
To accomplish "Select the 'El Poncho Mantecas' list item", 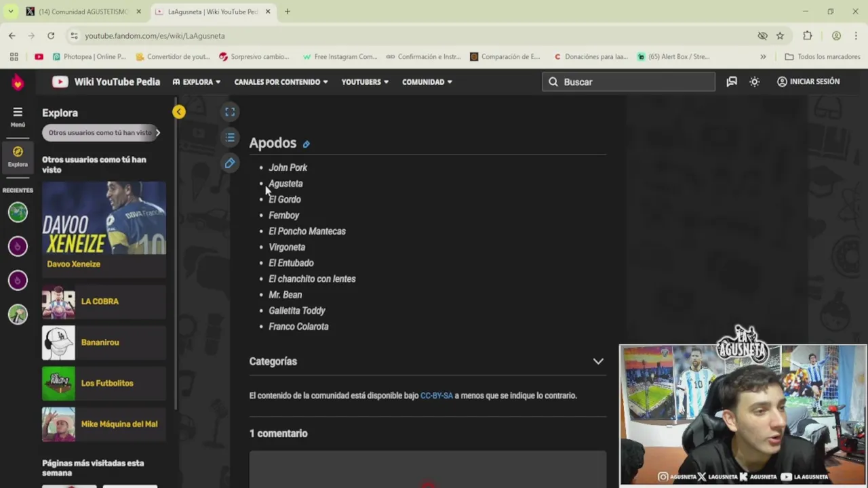I will 307,231.
